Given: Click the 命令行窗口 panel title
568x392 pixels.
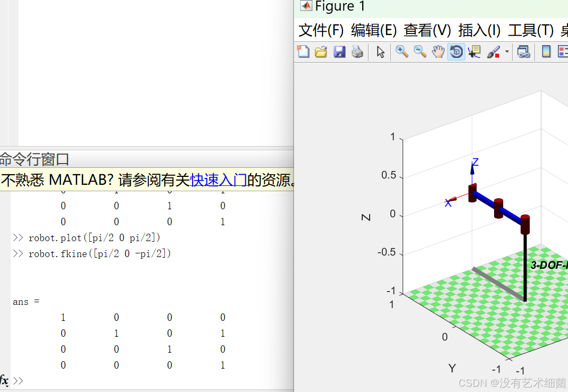Looking at the screenshot, I should click(34, 159).
